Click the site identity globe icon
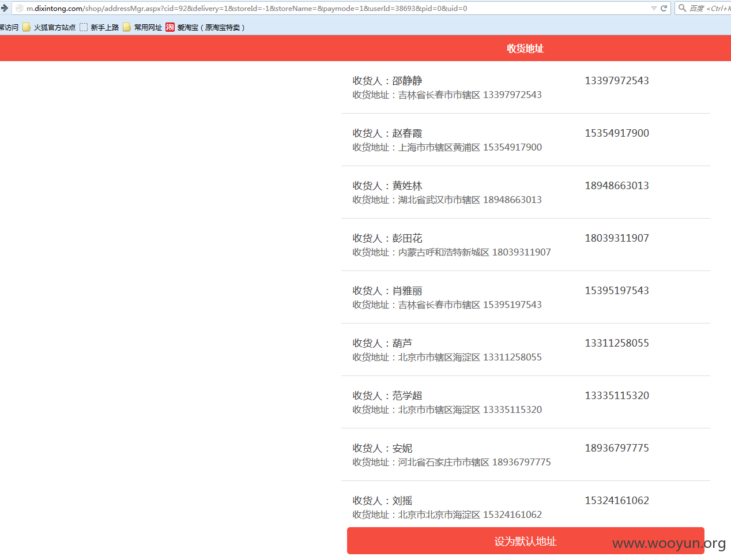 (x=19, y=8)
